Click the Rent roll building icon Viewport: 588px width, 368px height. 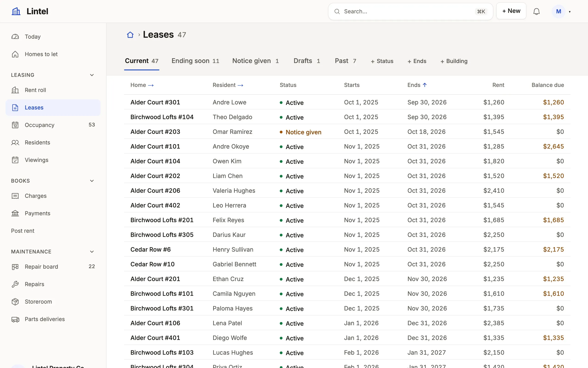[x=15, y=90]
